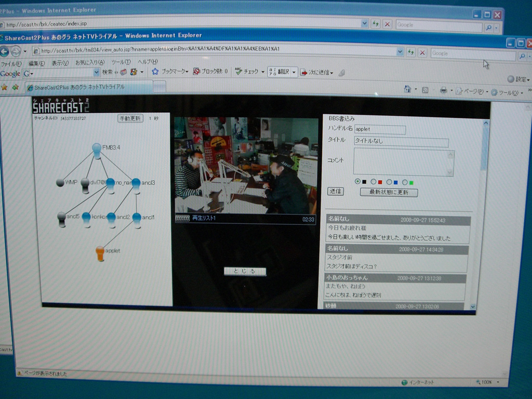The width and height of the screenshot is (532, 399).
Task: Click the BBS panel scroll down arrow
Action: [x=473, y=307]
